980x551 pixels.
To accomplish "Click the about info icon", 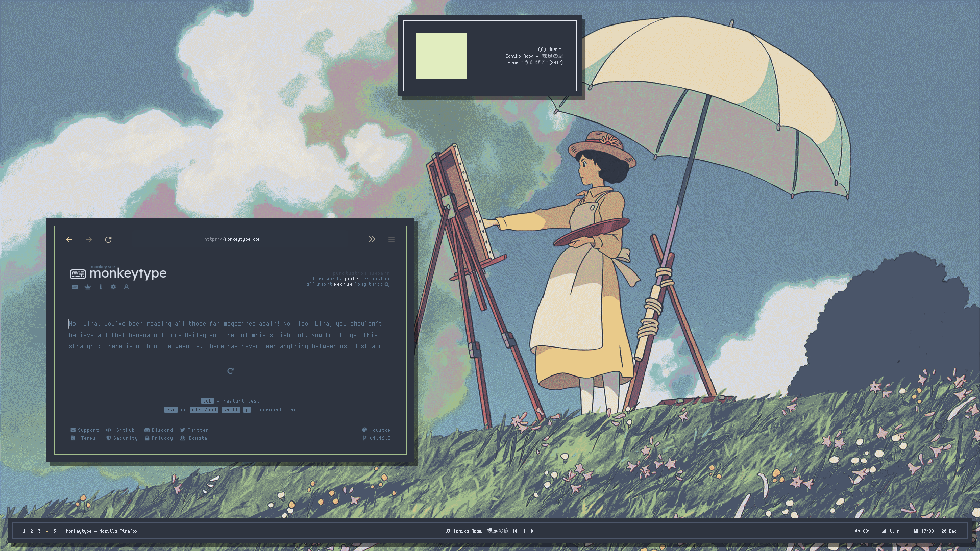I will [101, 287].
